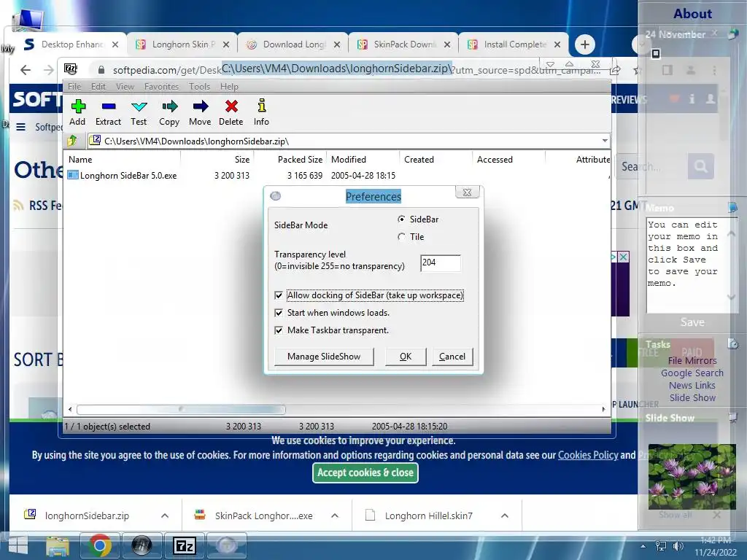Image resolution: width=747 pixels, height=560 pixels.
Task: Click the Copy toolbar icon in 7-Zip
Action: coord(169,106)
